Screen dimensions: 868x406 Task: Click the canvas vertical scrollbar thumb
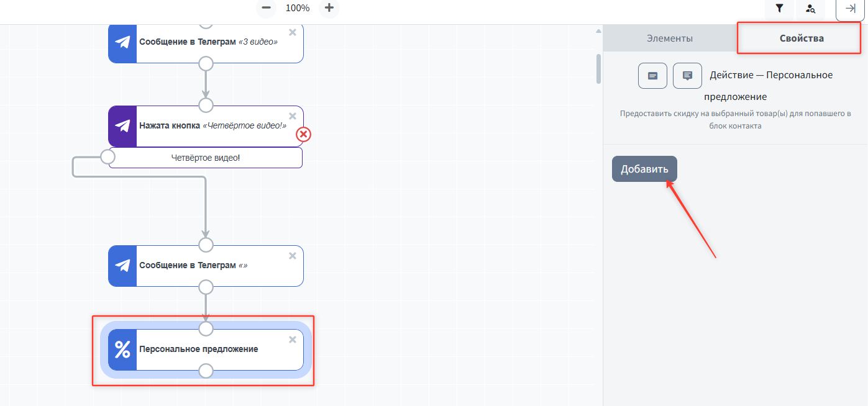[x=598, y=68]
